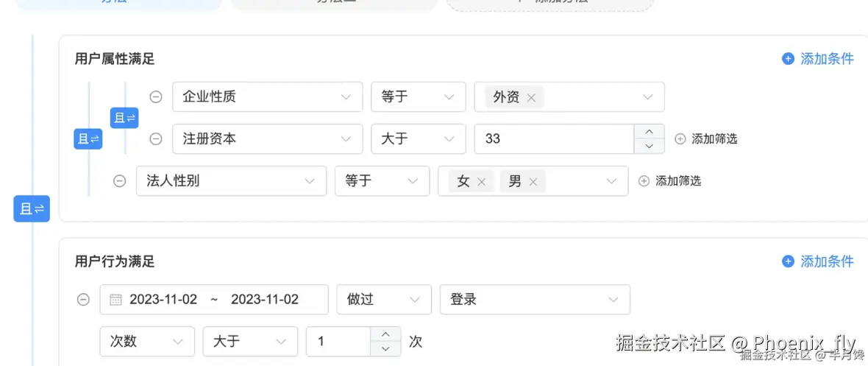Open the 企业性质 attribute dropdown
Image resolution: width=868 pixels, height=366 pixels.
point(267,96)
